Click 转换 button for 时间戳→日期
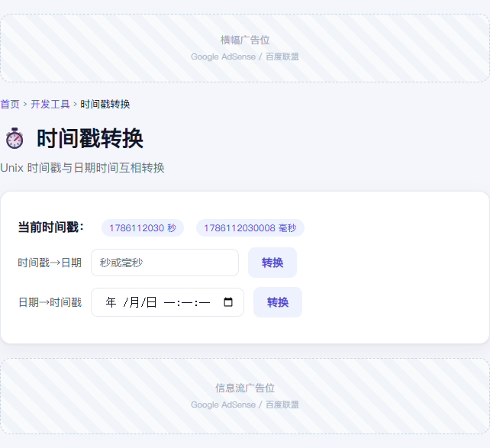 272,263
